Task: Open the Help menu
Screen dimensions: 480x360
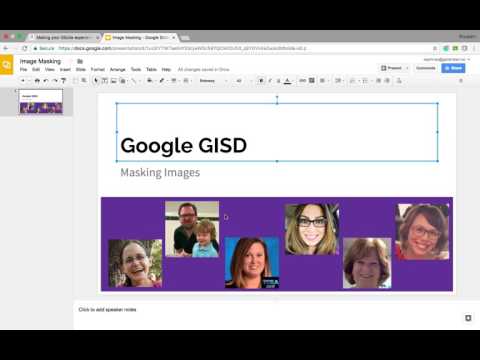Action: coord(166,69)
